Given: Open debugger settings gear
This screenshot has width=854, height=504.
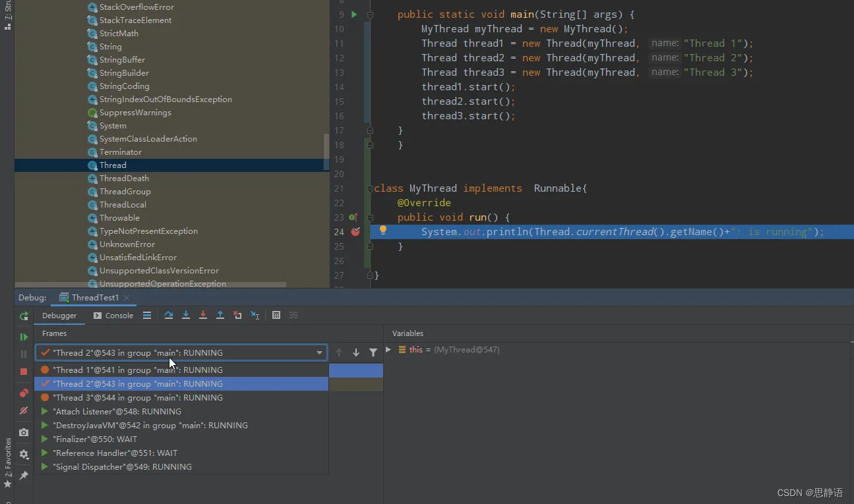Looking at the screenshot, I should pyautogui.click(x=24, y=454).
